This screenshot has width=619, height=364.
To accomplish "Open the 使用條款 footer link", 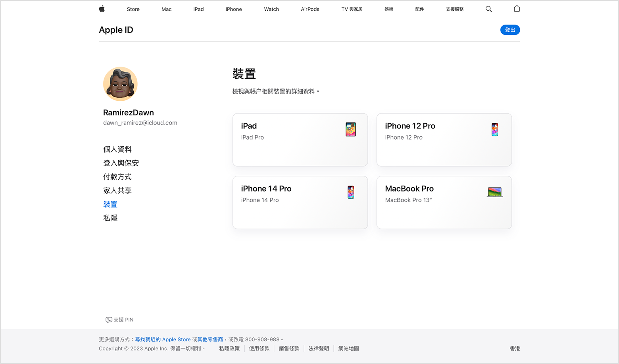I will pos(259,349).
